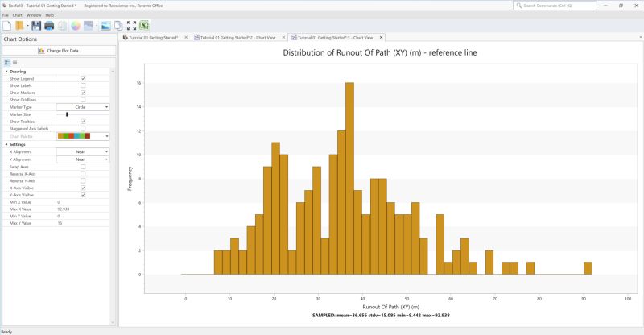Collapse the Drawing section
This screenshot has width=644, height=335.
point(6,72)
